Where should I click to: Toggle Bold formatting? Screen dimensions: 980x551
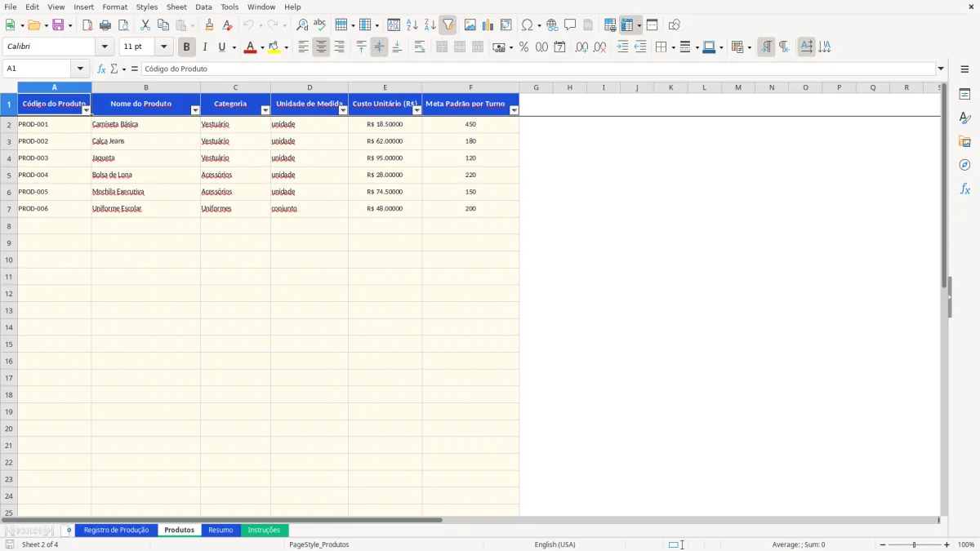[x=187, y=47]
